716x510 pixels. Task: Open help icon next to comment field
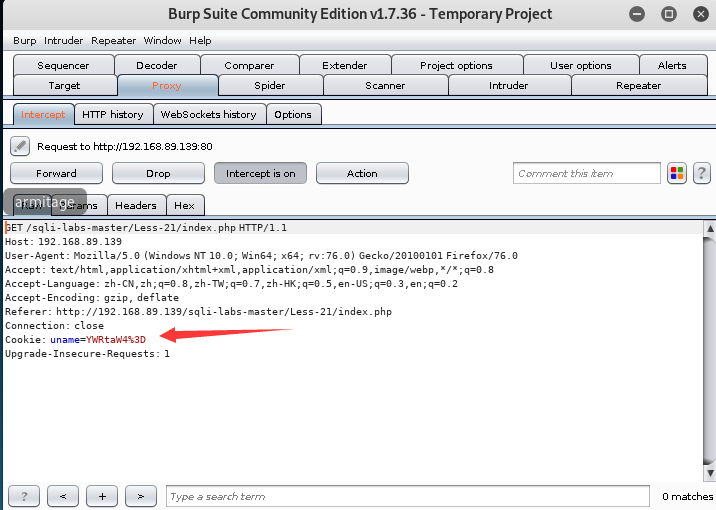[701, 174]
